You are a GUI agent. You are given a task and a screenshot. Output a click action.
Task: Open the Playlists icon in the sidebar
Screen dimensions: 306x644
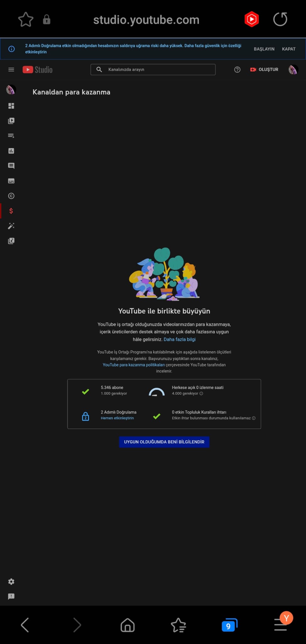point(11,136)
